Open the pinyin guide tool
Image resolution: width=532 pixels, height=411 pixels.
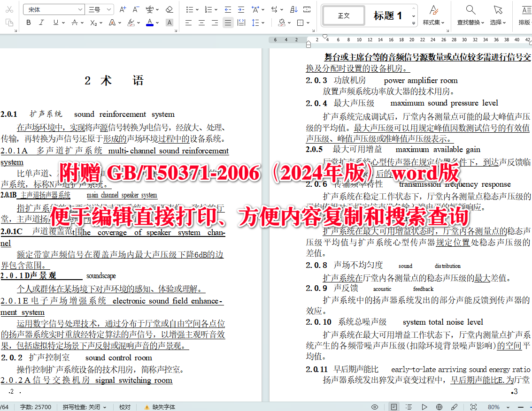[x=150, y=8]
